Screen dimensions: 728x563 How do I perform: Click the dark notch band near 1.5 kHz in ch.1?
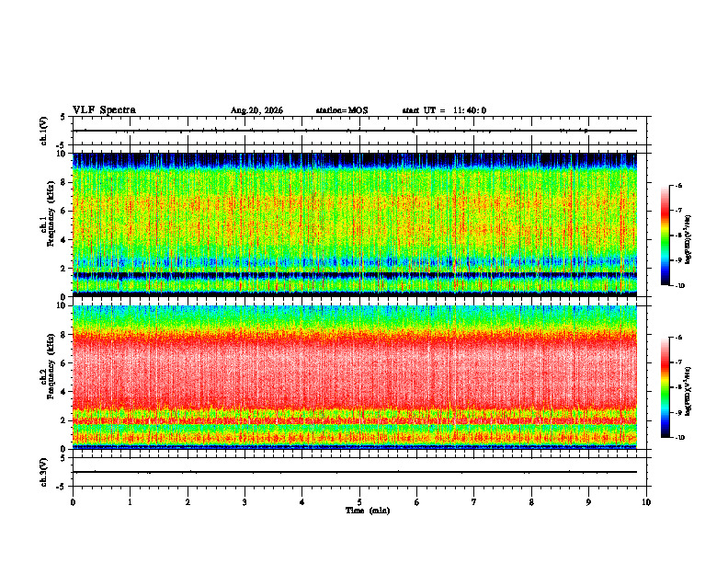355,275
